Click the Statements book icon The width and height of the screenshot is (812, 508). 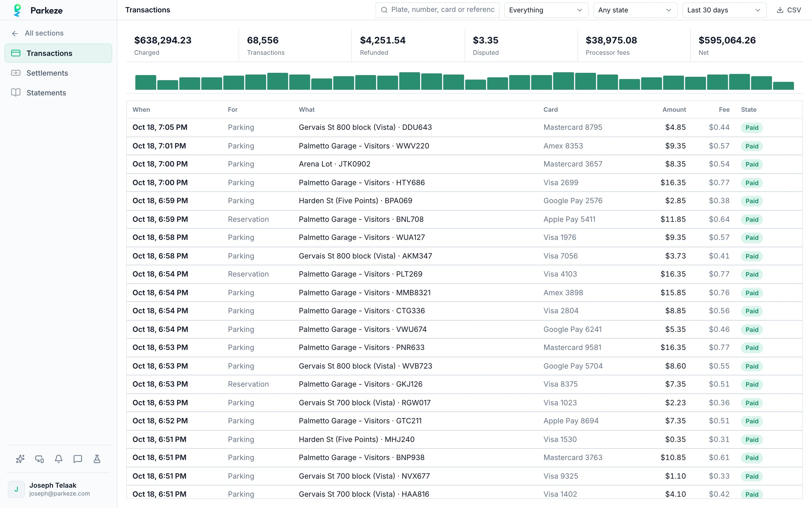click(16, 93)
